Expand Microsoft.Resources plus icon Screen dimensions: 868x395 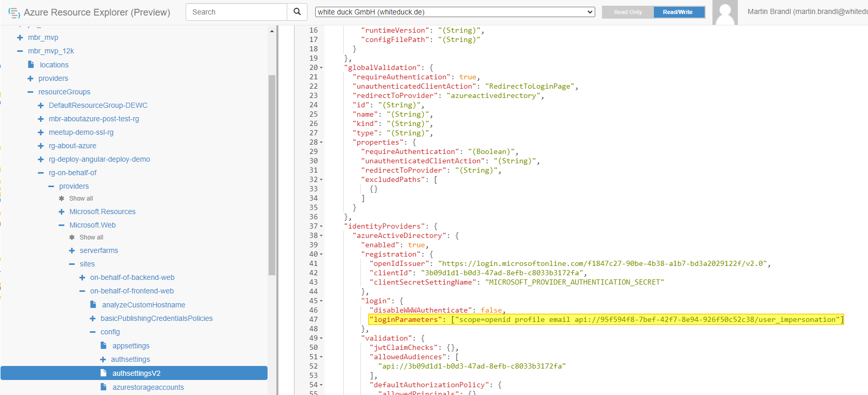62,211
